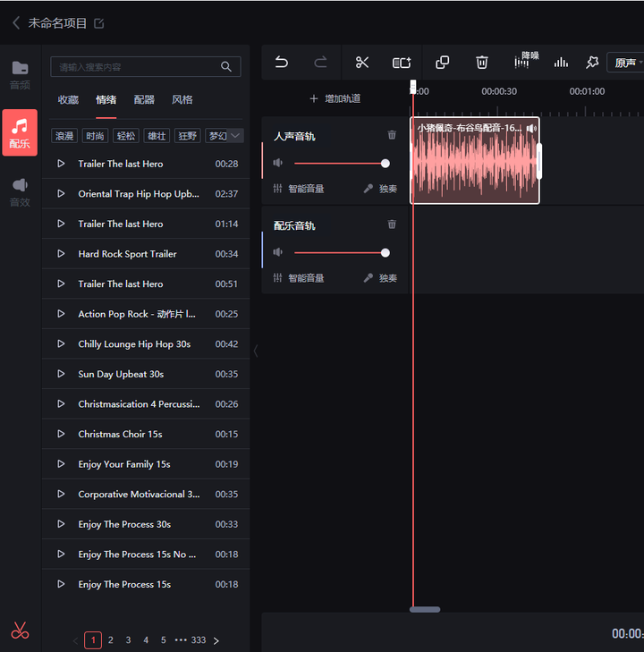Go back using the arrow beside 未命名项目

pos(16,23)
